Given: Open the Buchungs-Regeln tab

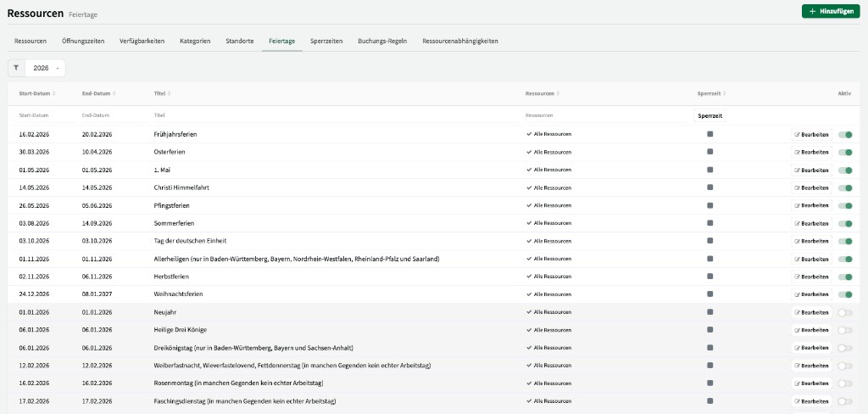Looking at the screenshot, I should click(x=382, y=41).
